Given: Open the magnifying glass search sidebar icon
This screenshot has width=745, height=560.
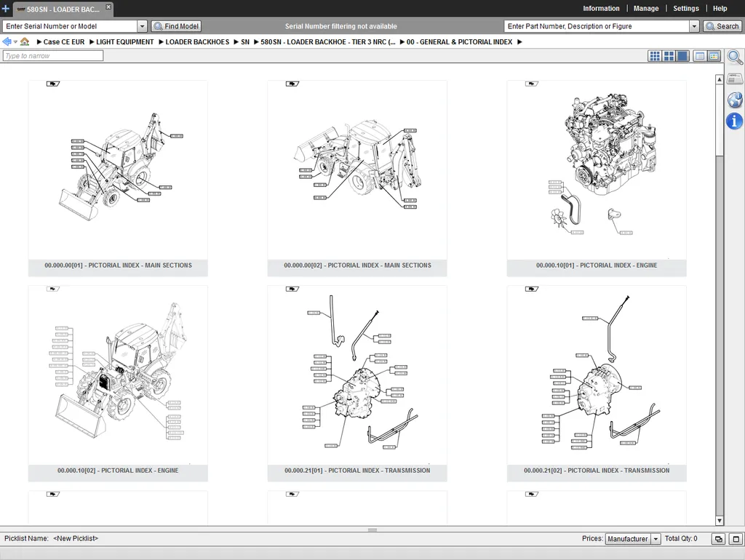Looking at the screenshot, I should click(735, 57).
